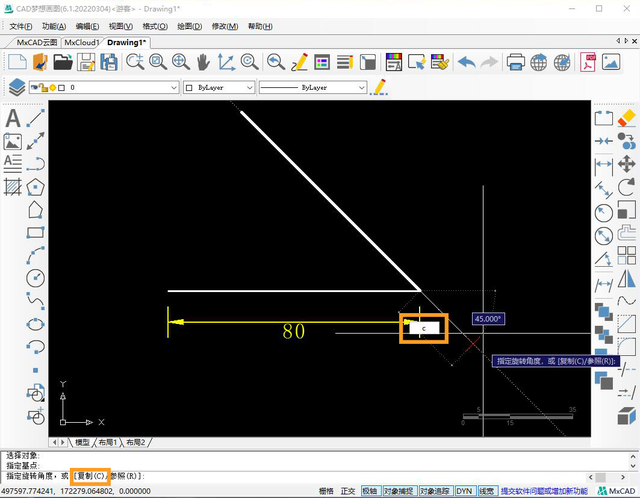Select the Hatch fill tool
The image size is (640, 498).
[13, 187]
